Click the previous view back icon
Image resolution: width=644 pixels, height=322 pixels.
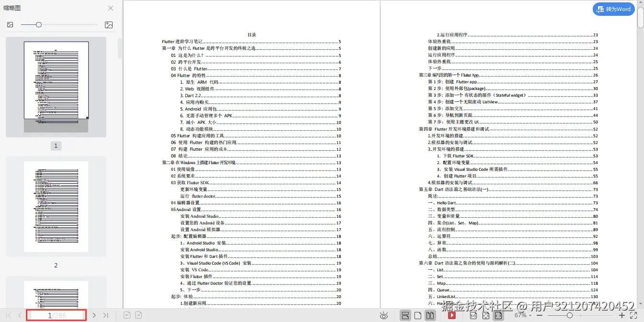pos(127,315)
